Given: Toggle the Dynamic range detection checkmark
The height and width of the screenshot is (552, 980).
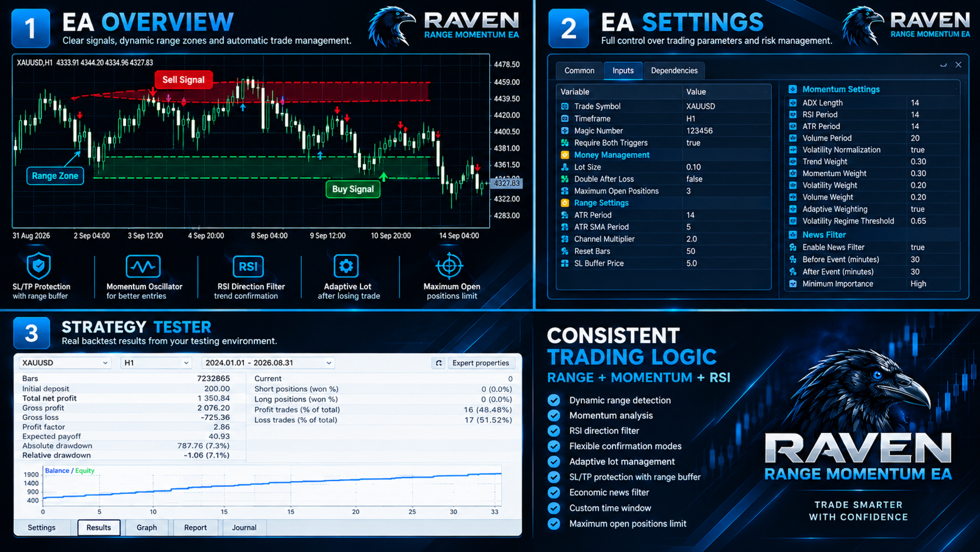Looking at the screenshot, I should [554, 400].
